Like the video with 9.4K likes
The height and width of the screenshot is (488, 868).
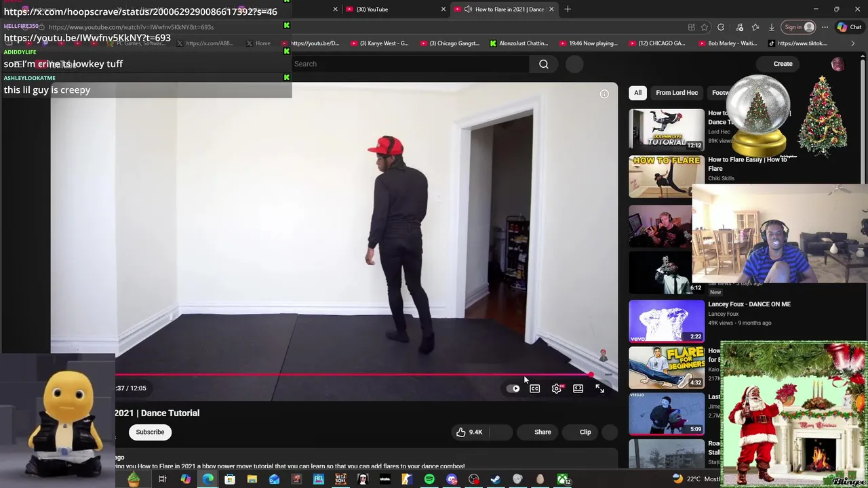coord(469,432)
